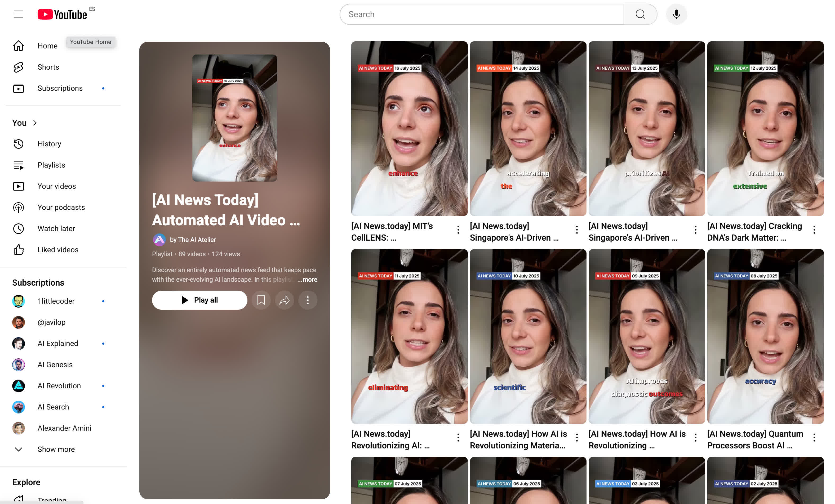Viewport: 835px width, 504px height.
Task: Save playlist with bookmark icon
Action: [261, 300]
